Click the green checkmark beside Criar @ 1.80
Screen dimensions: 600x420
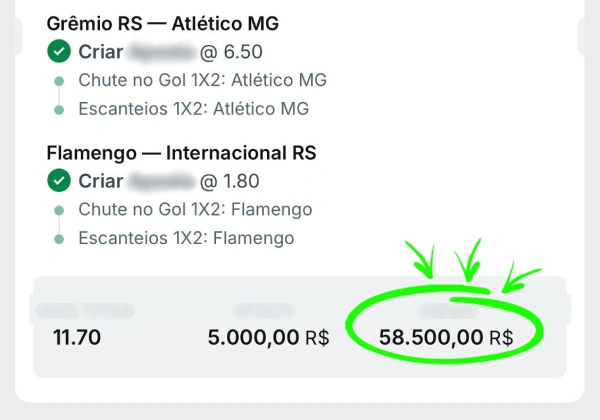(58, 182)
